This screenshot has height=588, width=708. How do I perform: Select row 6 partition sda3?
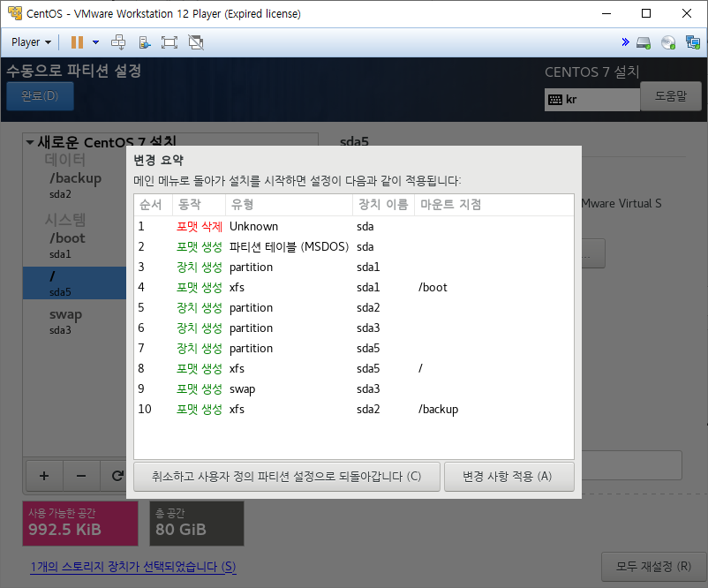[x=353, y=328]
